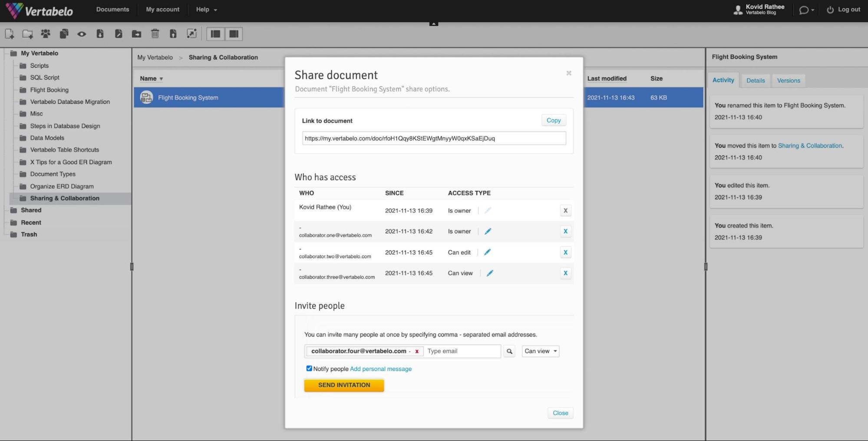Remove collaborator.four@vertabelo.com tag with red x
The image size is (868, 441).
[417, 352]
